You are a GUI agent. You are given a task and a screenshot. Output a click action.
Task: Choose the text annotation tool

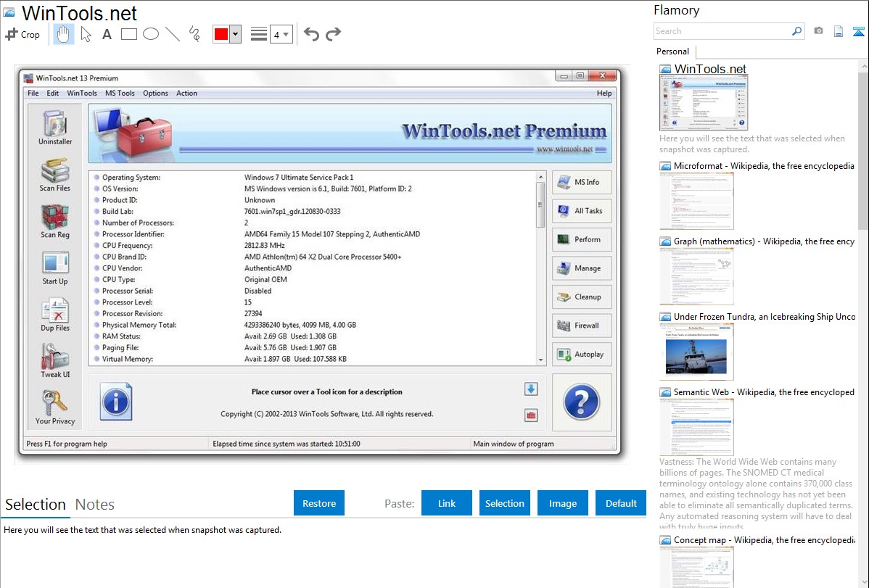click(107, 34)
